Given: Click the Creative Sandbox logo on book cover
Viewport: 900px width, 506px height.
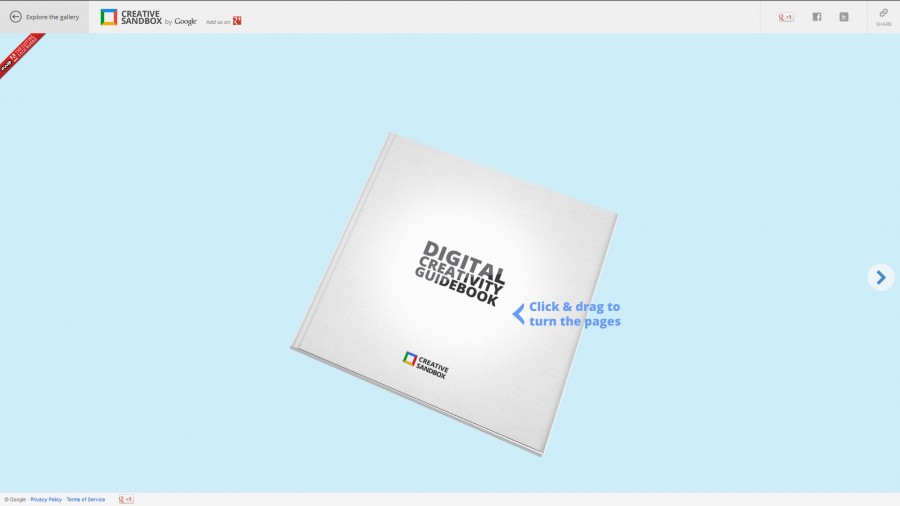Looking at the screenshot, I should pos(425,365).
